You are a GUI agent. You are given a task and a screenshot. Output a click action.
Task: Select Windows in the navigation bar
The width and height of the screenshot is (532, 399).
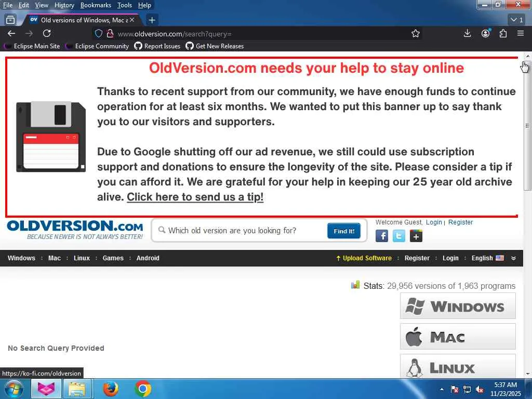[x=21, y=258]
